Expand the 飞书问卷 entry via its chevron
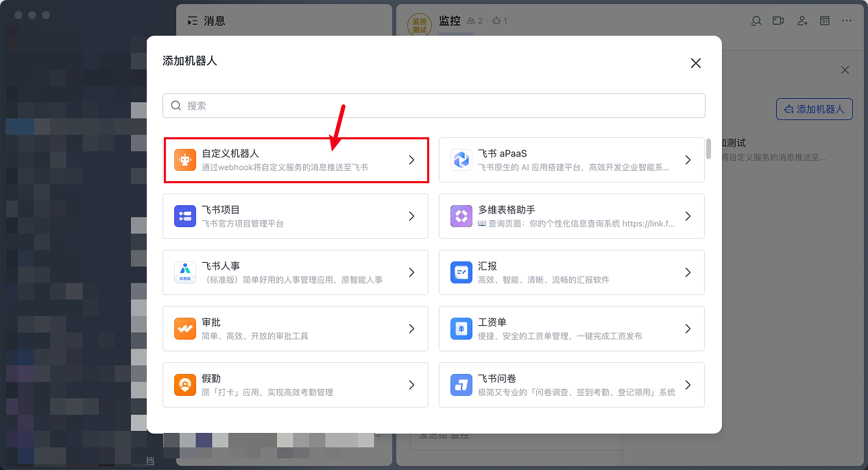 (x=687, y=385)
